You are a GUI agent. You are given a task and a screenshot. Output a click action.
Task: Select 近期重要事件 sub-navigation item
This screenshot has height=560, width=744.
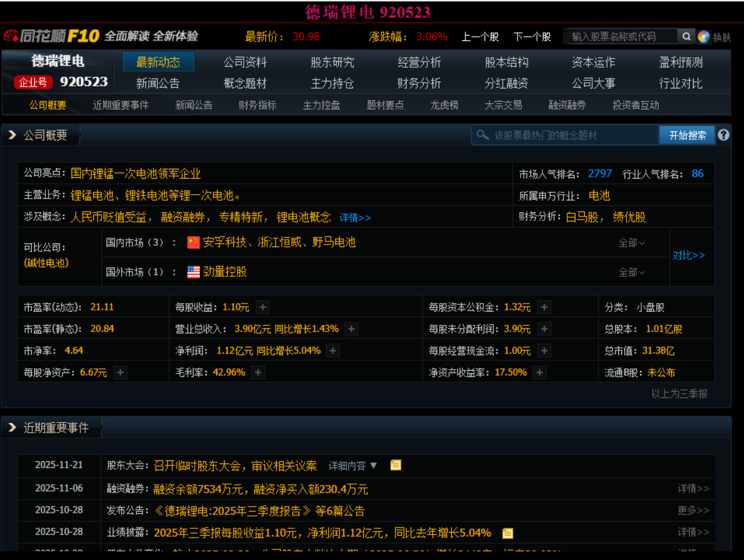pyautogui.click(x=121, y=105)
